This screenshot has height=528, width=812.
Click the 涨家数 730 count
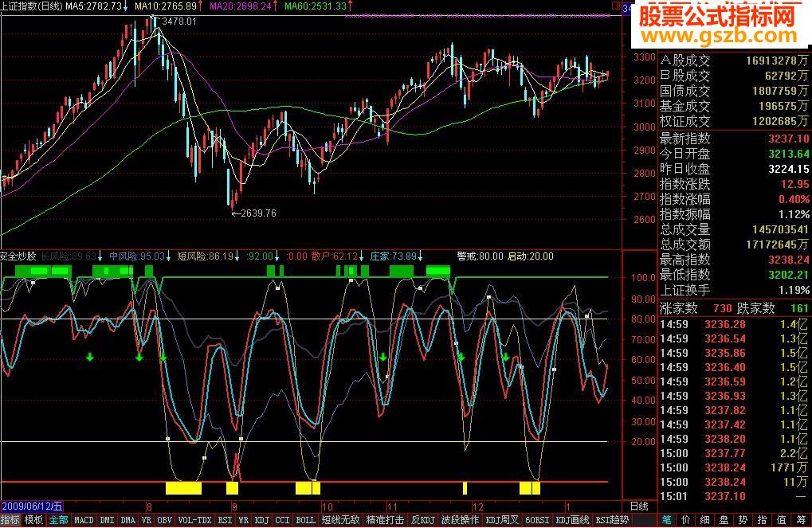(x=722, y=308)
